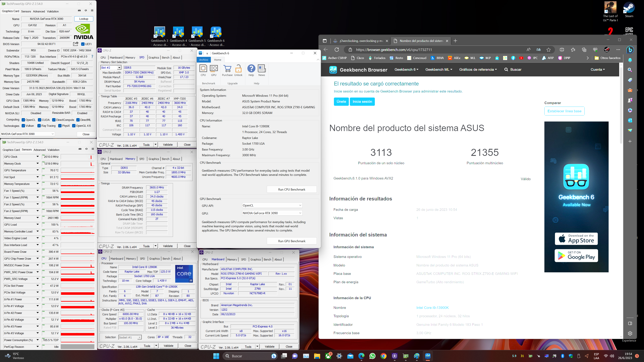Click the refresh icon in top GPU-Z window
The width and height of the screenshot is (644, 362).
pos(86,11)
